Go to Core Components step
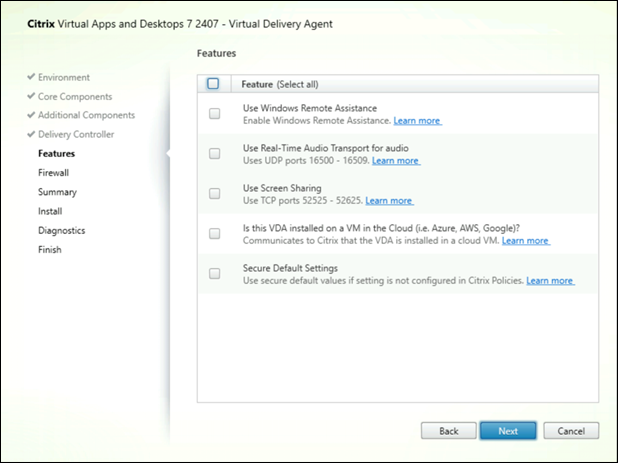This screenshot has height=463, width=618. click(75, 96)
